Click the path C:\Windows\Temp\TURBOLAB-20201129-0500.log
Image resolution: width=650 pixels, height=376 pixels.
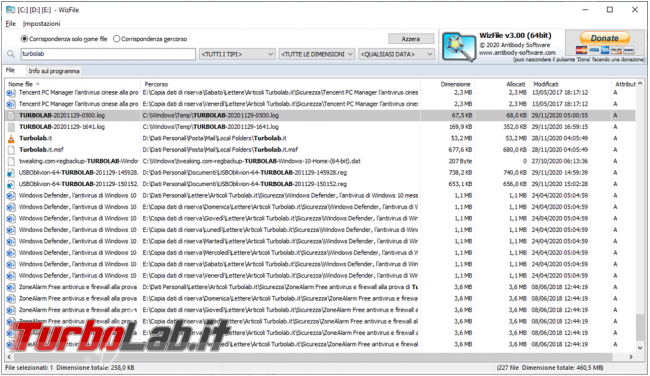[211, 116]
